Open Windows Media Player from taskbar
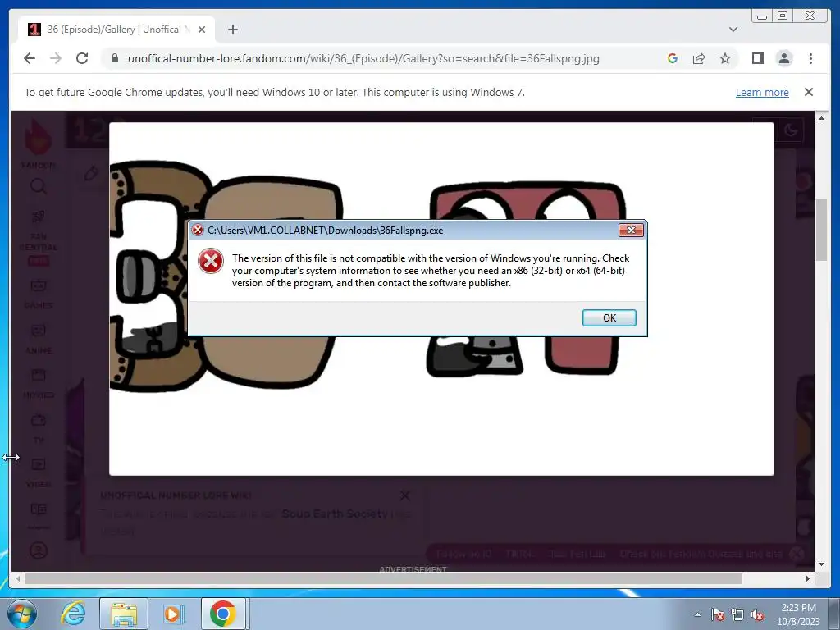This screenshot has height=630, width=840. pos(173,614)
